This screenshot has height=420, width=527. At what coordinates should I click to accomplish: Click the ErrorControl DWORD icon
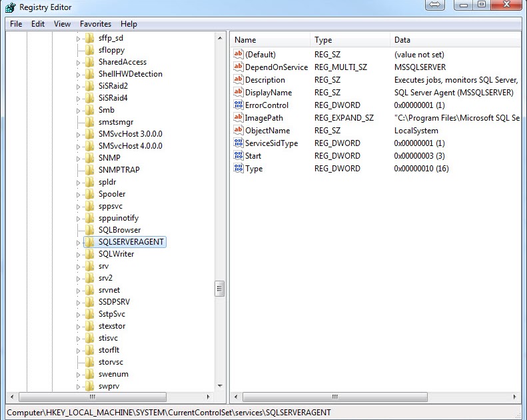(x=239, y=105)
